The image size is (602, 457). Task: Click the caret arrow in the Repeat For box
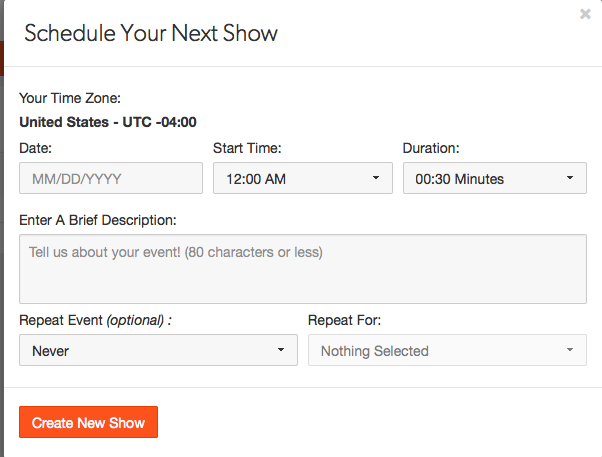(569, 351)
